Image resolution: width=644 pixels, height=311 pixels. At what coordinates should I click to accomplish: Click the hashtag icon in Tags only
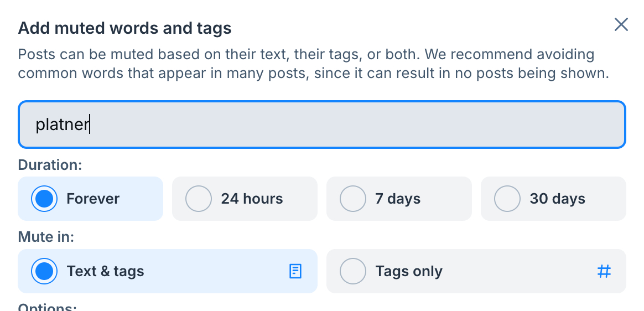[x=604, y=271]
